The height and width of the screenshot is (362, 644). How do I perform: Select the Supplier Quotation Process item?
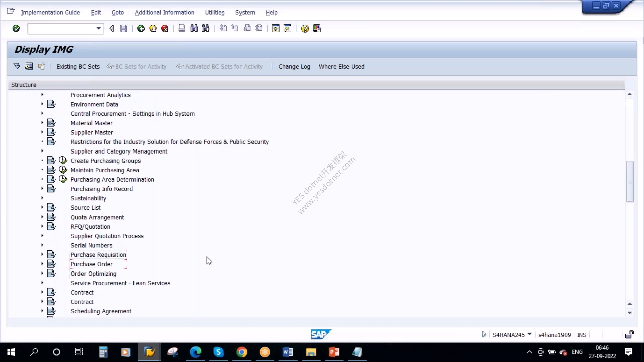(x=107, y=236)
